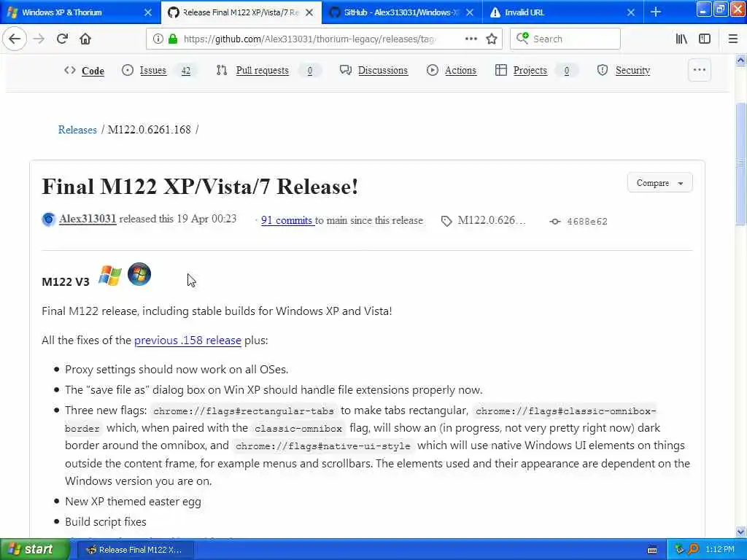Open the Discussions tab
This screenshot has height=560, width=747.
pyautogui.click(x=373, y=71)
